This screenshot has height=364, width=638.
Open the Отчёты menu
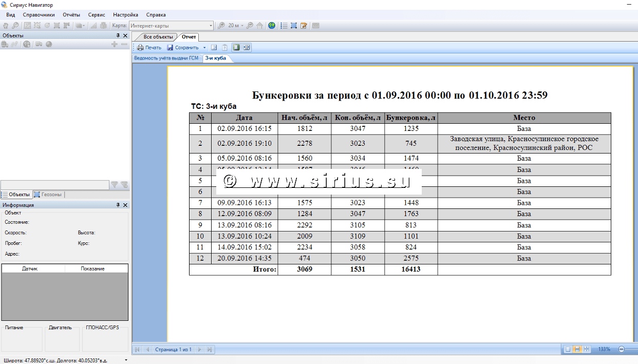[71, 15]
